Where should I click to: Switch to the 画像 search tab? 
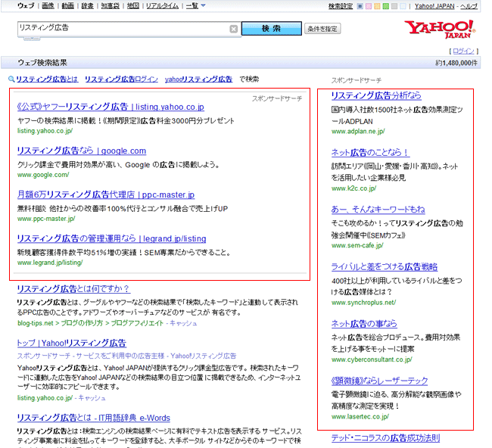(48, 5)
